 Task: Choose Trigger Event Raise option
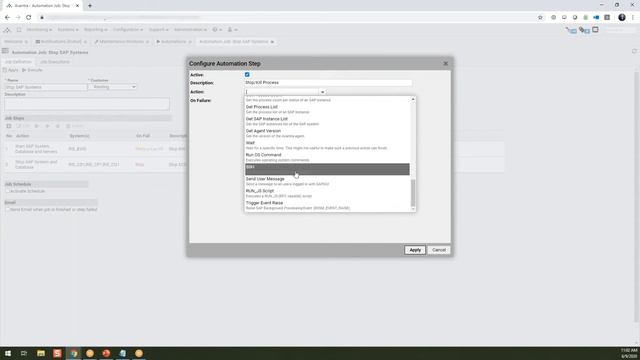327,205
